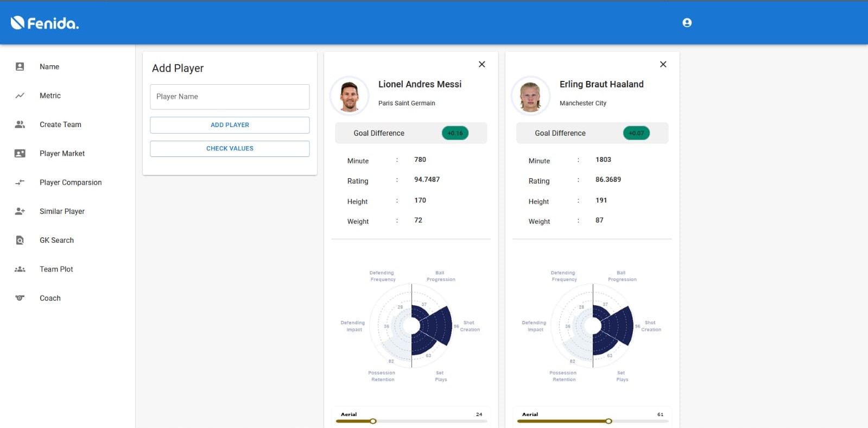Click the Paris Saint Germain club text
This screenshot has height=428, width=868.
pyautogui.click(x=407, y=103)
